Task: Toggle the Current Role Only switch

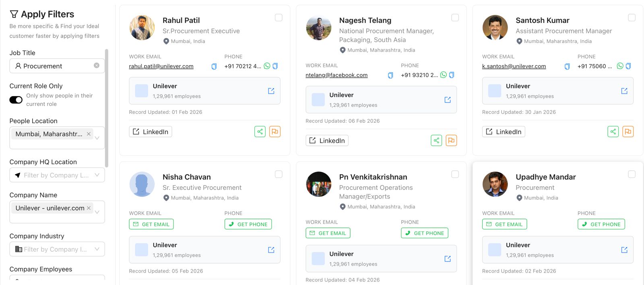Action: coord(16,100)
